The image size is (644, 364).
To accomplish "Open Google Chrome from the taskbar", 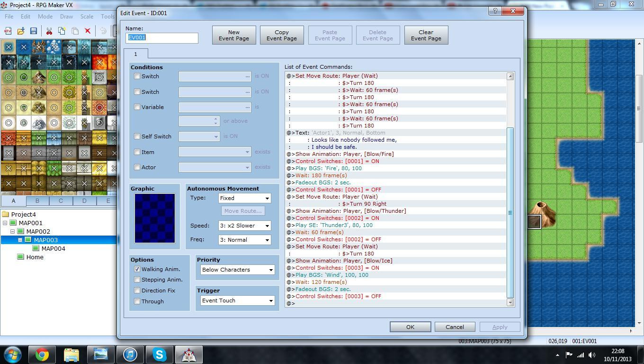I will (x=42, y=354).
